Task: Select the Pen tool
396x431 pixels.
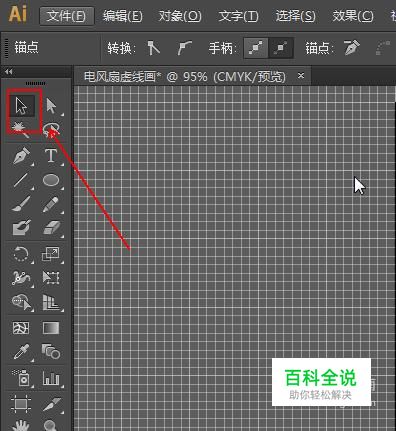Action: [21, 156]
